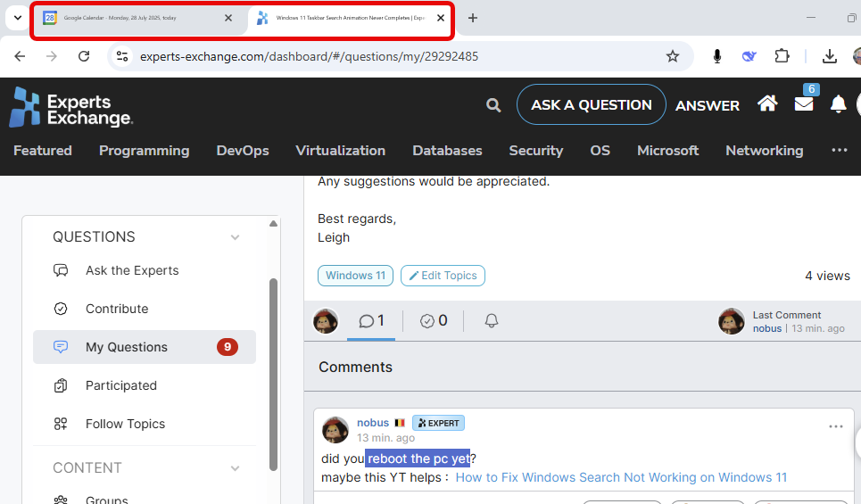Go to Experts Exchange home via logo
Screen dimensions: 861x504
click(70, 108)
